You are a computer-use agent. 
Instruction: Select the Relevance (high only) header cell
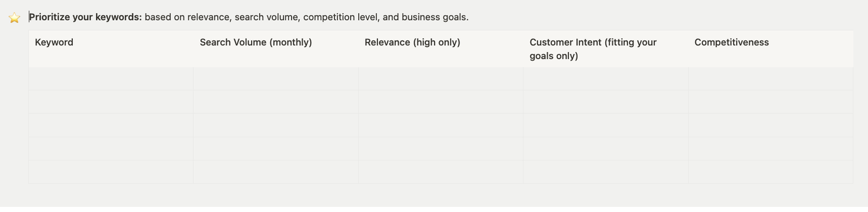click(441, 49)
